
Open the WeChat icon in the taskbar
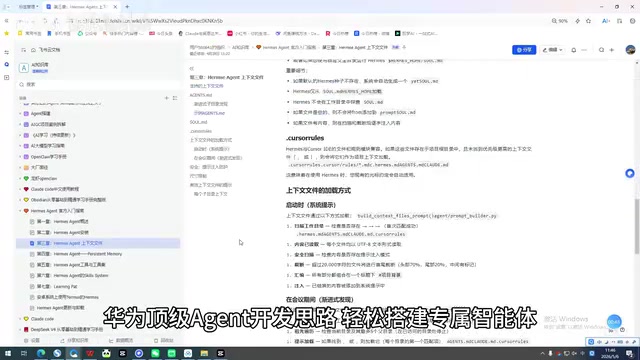click(x=155, y=353)
